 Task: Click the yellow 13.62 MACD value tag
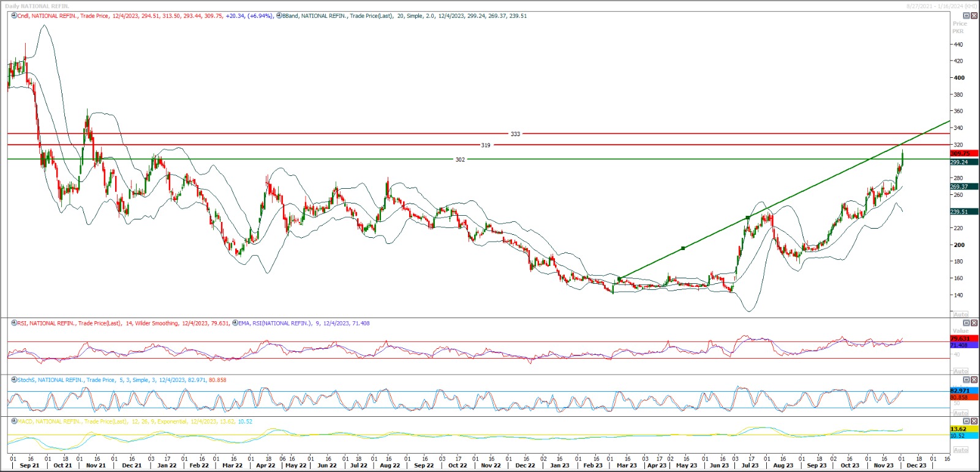[x=963, y=429]
